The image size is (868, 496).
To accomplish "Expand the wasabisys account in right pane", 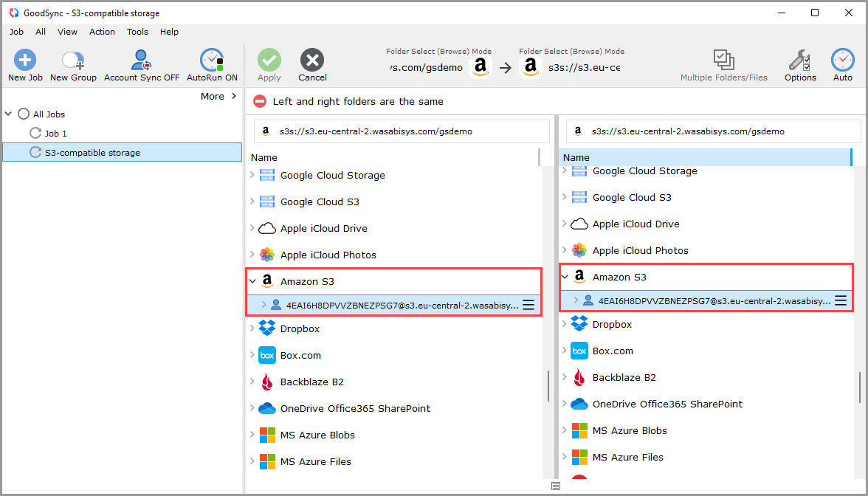I will pyautogui.click(x=576, y=300).
